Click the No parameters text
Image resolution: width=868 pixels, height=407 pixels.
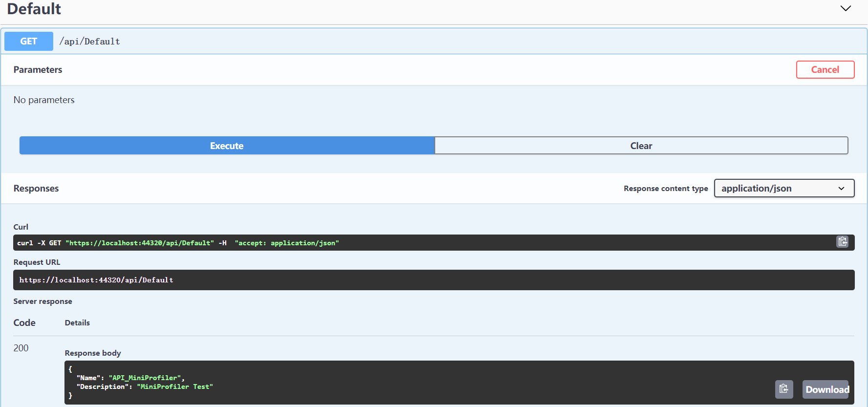click(44, 100)
